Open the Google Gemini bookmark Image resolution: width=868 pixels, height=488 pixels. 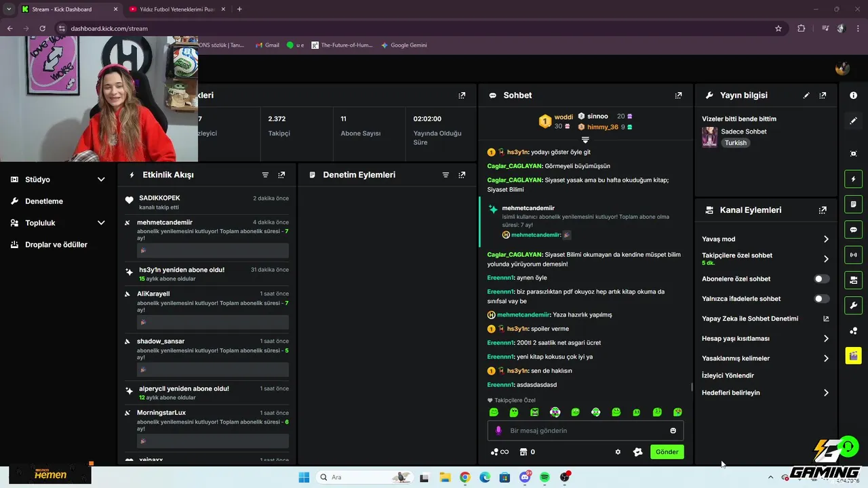[404, 45]
